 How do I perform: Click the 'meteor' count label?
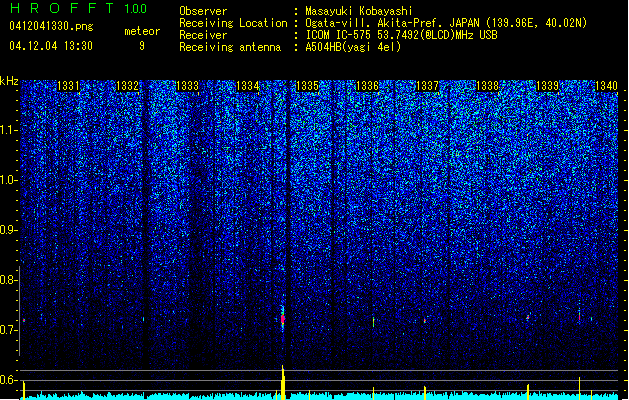(x=142, y=31)
